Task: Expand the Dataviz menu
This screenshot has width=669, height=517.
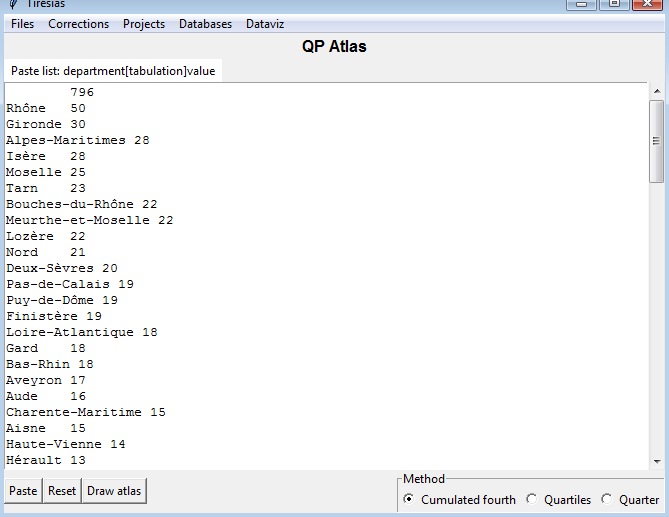Action: click(x=265, y=24)
